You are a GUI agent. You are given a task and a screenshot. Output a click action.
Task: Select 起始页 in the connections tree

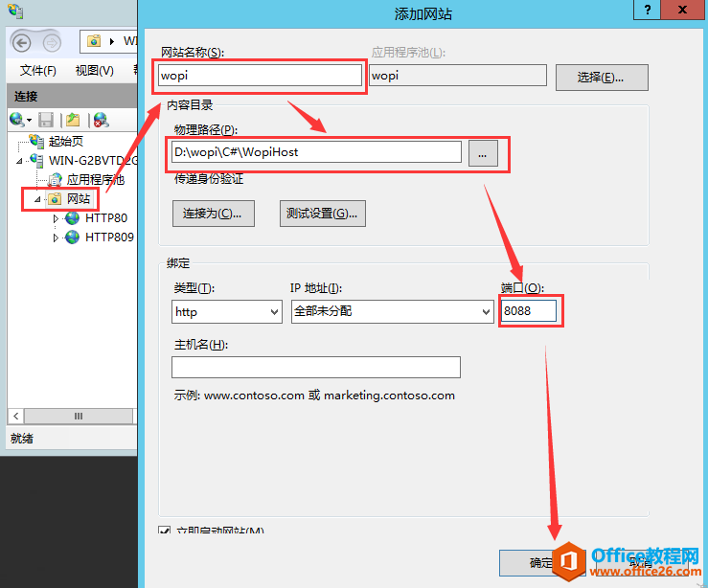click(x=66, y=141)
